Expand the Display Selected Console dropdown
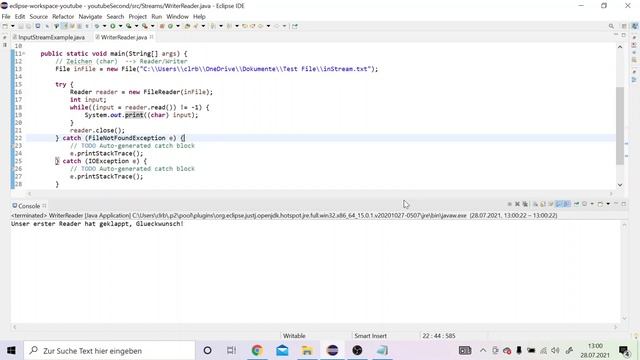 pos(592,204)
